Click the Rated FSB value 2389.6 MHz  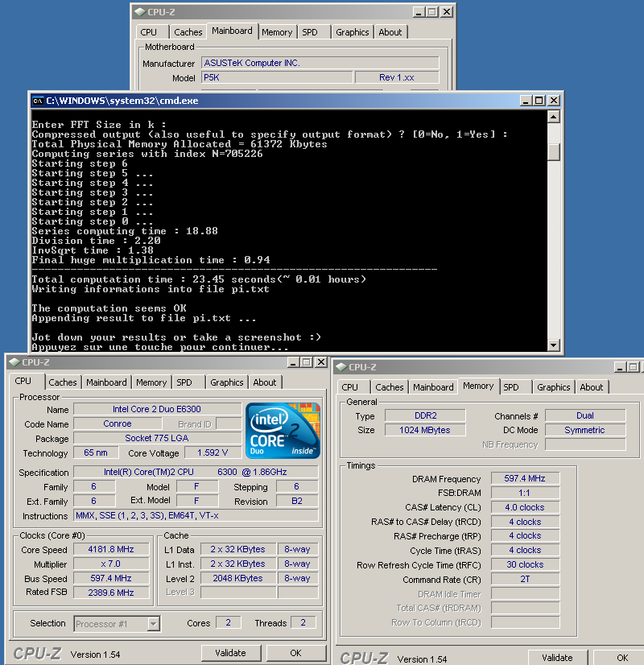coord(111,593)
